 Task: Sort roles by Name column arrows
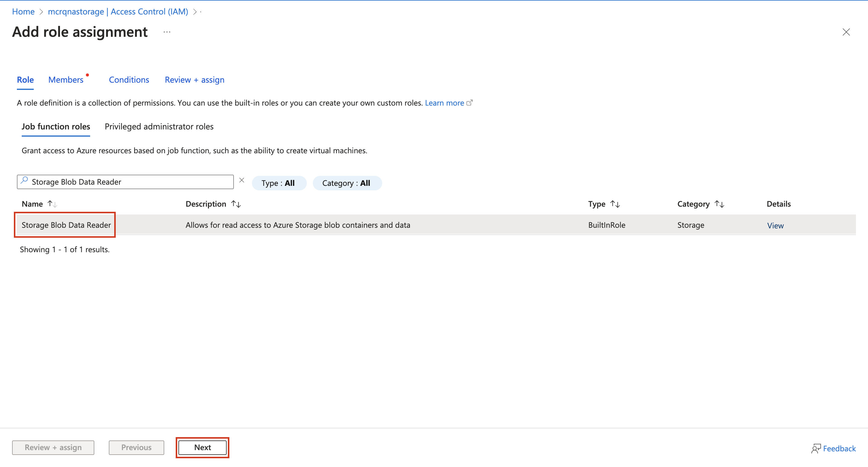point(52,204)
